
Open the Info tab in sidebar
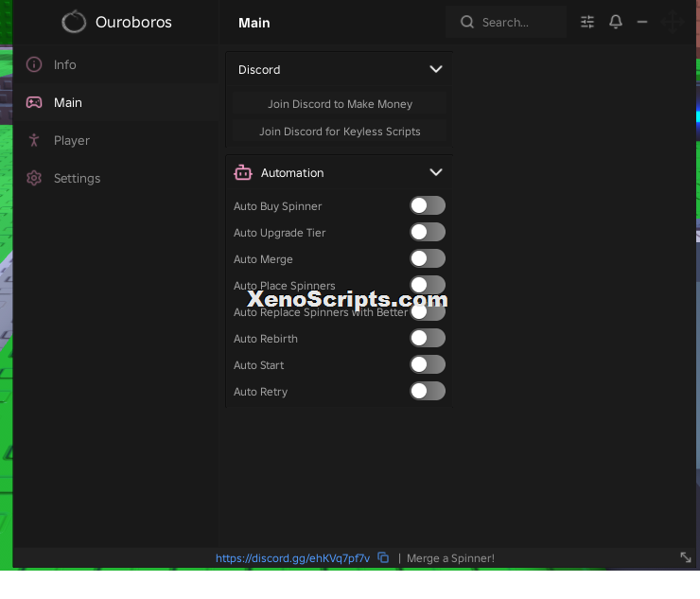point(115,64)
